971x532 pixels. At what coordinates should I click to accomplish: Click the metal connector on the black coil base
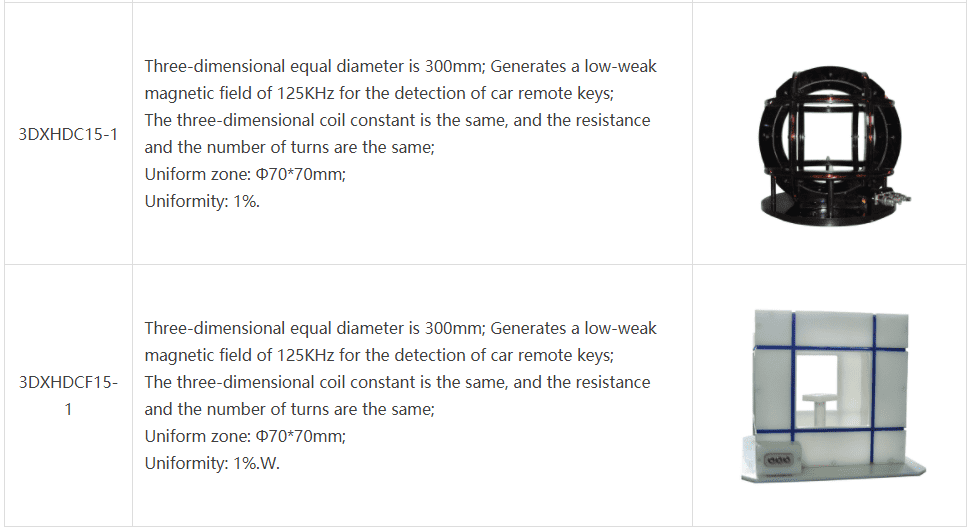point(890,199)
